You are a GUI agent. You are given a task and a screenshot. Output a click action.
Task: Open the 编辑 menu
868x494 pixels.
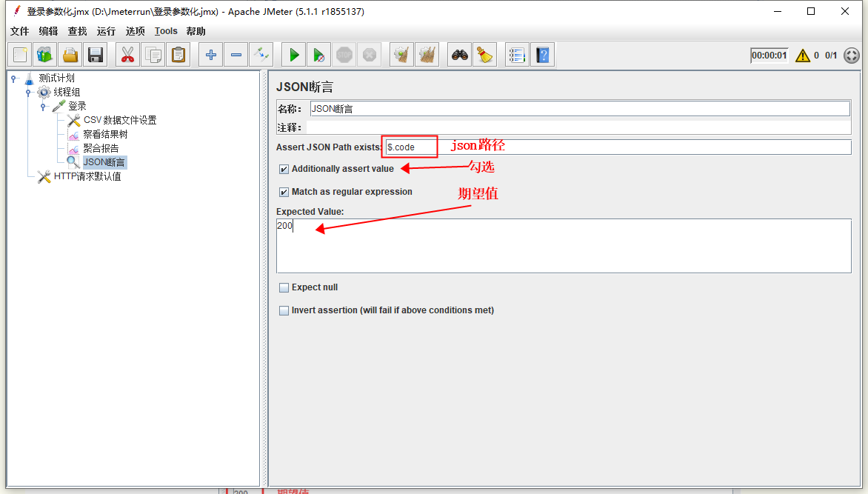(48, 31)
